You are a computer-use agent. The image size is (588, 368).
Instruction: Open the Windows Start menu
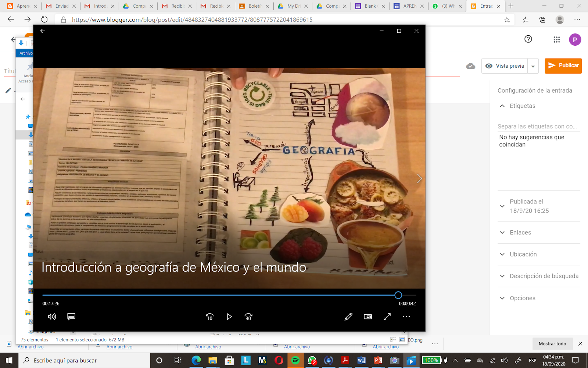pyautogui.click(x=9, y=360)
